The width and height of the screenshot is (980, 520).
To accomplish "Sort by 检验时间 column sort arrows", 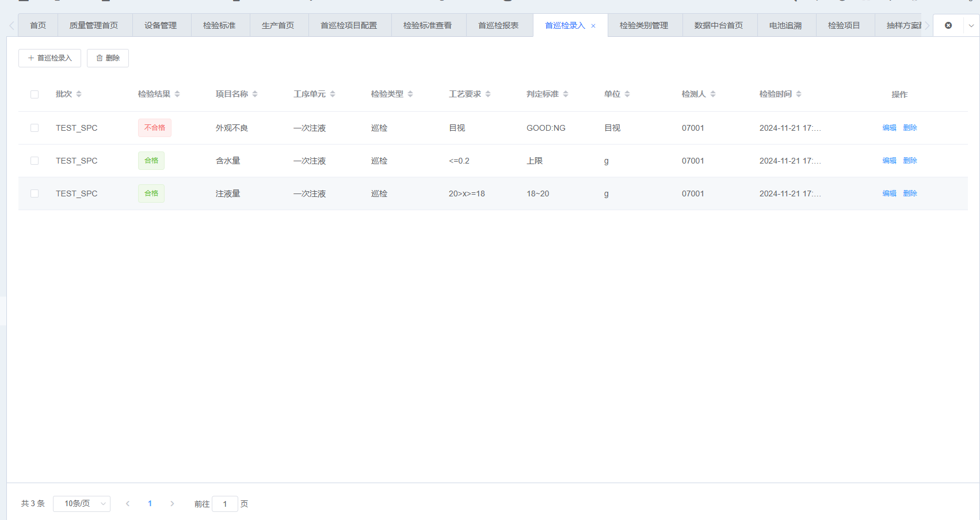I will point(799,94).
